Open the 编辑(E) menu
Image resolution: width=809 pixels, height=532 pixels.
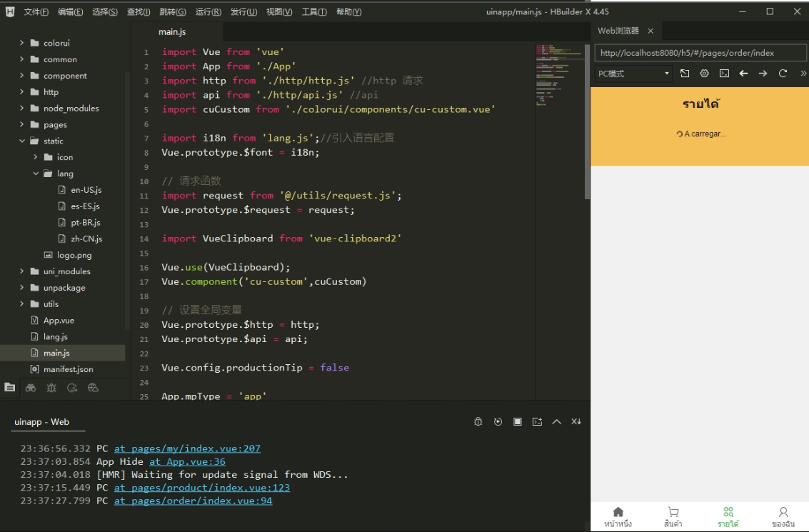70,12
